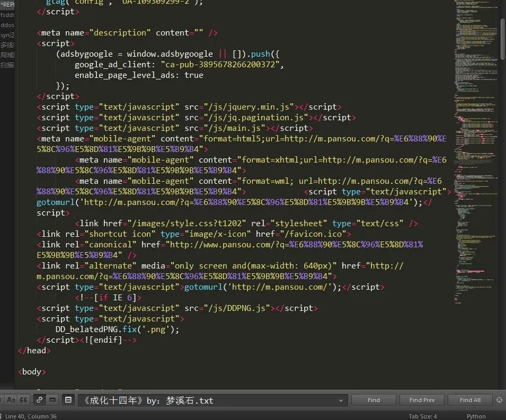Enable wrap-around search option

[39, 400]
